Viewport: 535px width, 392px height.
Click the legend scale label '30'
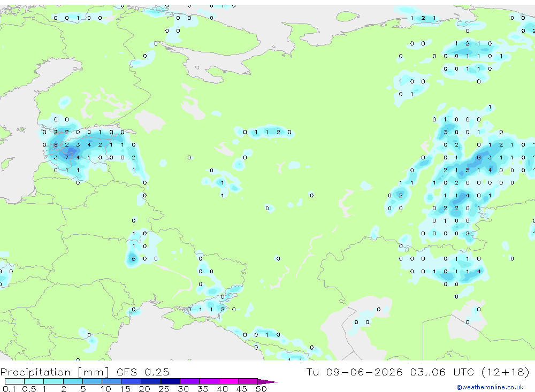(x=183, y=389)
